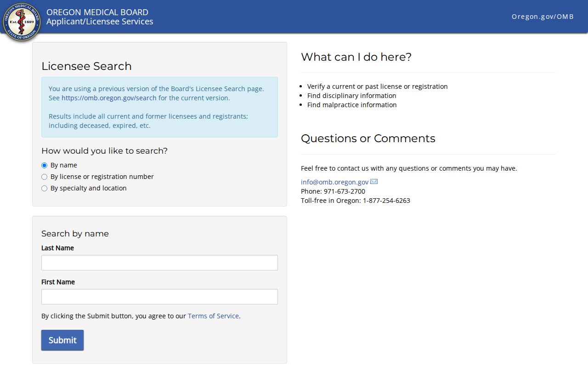Click Applicant/Licensee Services header text
This screenshot has height=368, width=588.
tap(100, 22)
